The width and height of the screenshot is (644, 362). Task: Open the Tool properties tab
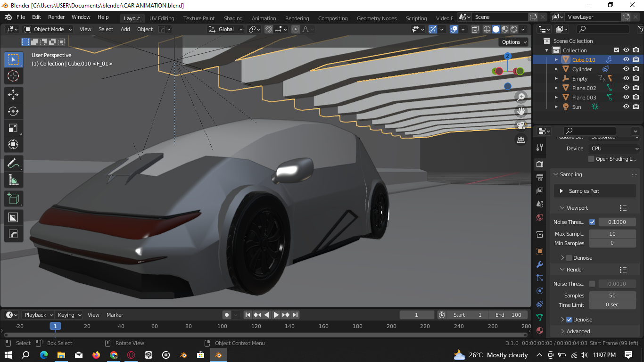point(540,148)
